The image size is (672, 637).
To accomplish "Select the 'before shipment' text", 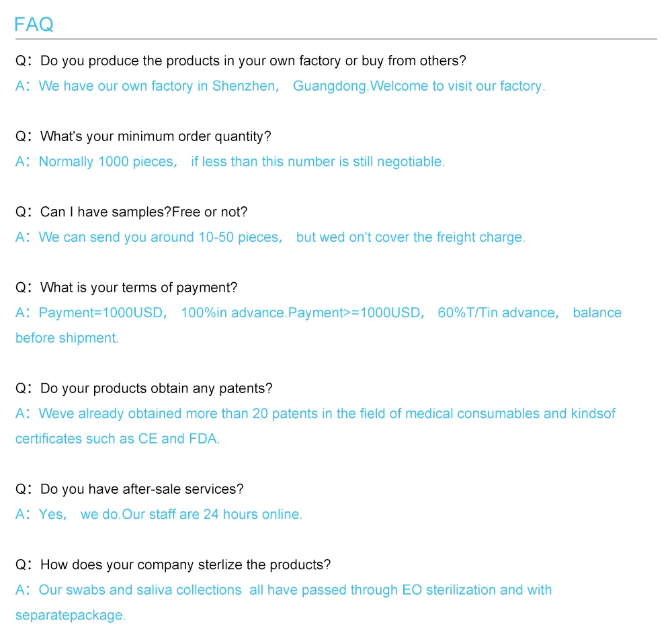I will (67, 338).
